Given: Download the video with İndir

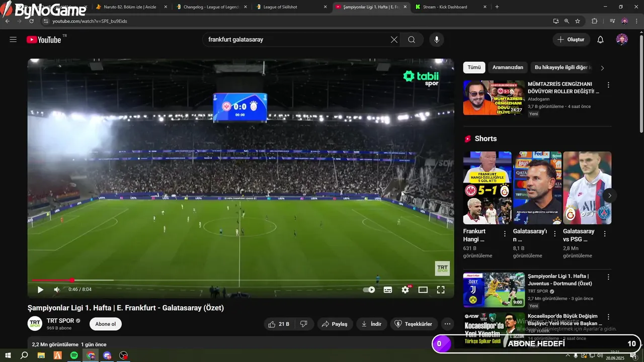Looking at the screenshot, I should pos(371,324).
